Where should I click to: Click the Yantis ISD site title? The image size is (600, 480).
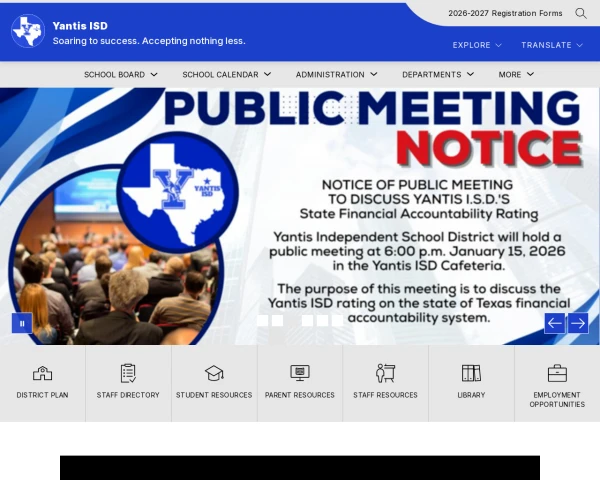[x=80, y=26]
